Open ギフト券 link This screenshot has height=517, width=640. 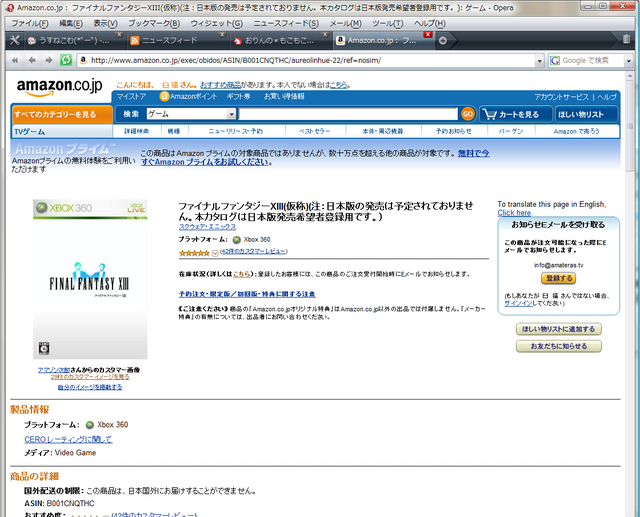(x=238, y=97)
